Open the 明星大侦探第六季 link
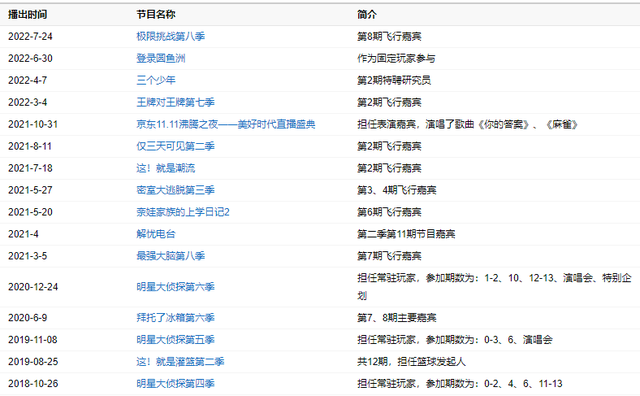The height and width of the screenshot is (396, 640). 176,287
